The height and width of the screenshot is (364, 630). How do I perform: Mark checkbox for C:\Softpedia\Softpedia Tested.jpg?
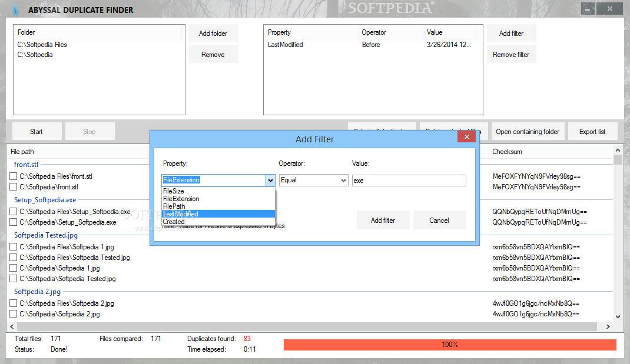click(x=14, y=279)
